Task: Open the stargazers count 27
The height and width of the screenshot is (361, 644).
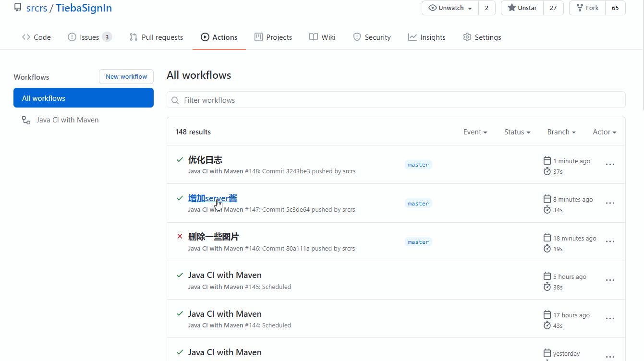Action: [x=553, y=8]
